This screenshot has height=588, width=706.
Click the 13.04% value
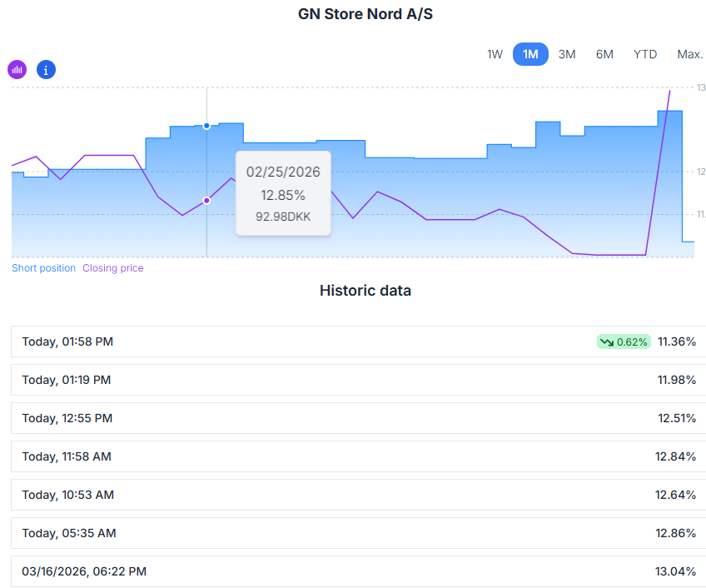coord(675,571)
